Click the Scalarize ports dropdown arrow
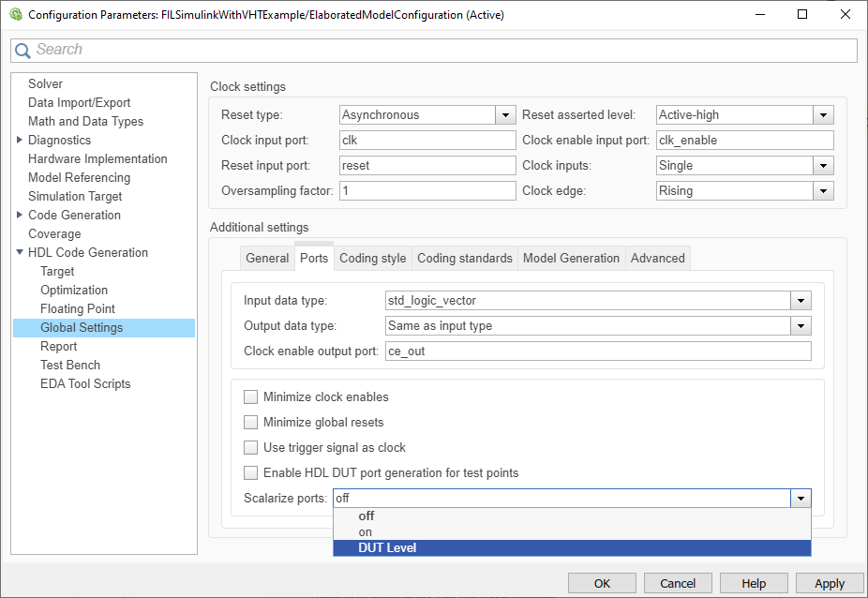Image resolution: width=868 pixels, height=598 pixels. 801,499
